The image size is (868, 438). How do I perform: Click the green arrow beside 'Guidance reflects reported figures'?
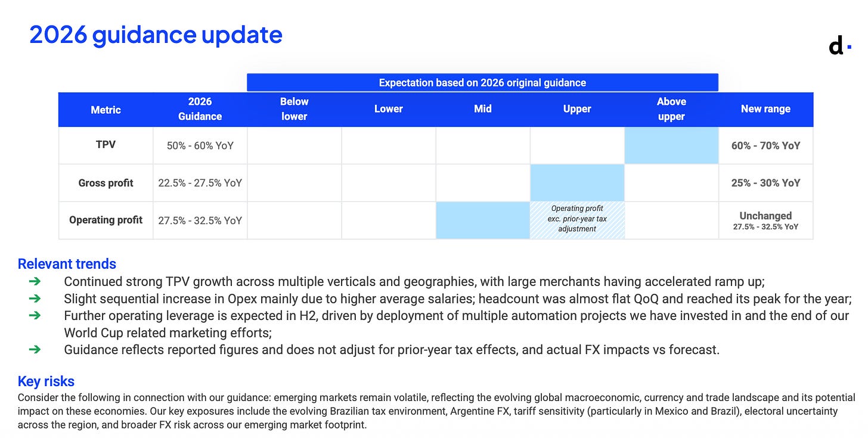pyautogui.click(x=35, y=350)
